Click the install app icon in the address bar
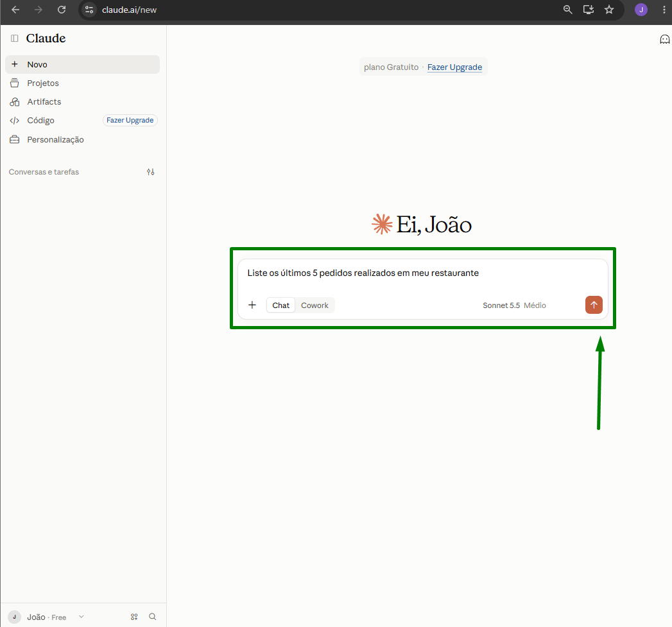672x627 pixels. point(589,10)
